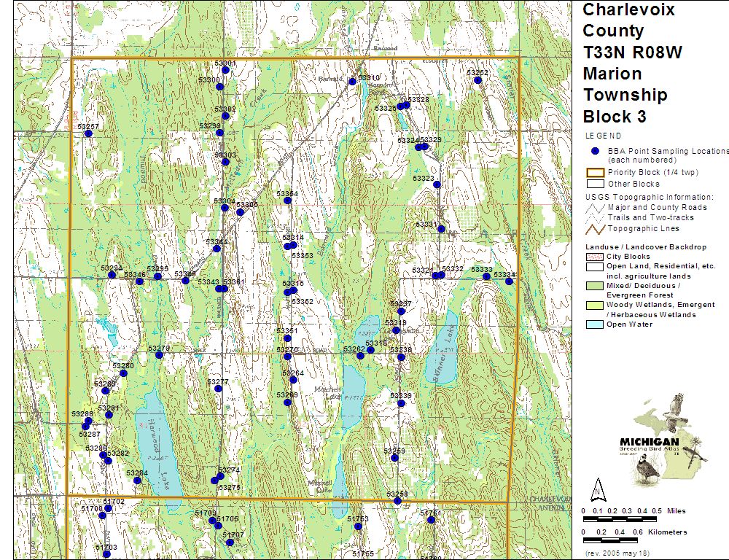The width and height of the screenshot is (729, 560).
Task: Click the Other Blocks legend box
Action: [595, 184]
